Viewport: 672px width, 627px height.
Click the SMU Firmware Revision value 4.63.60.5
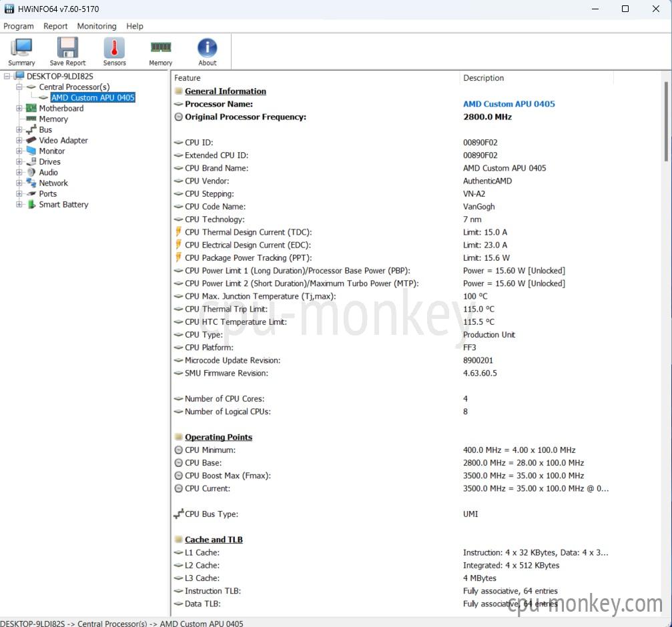(x=480, y=373)
